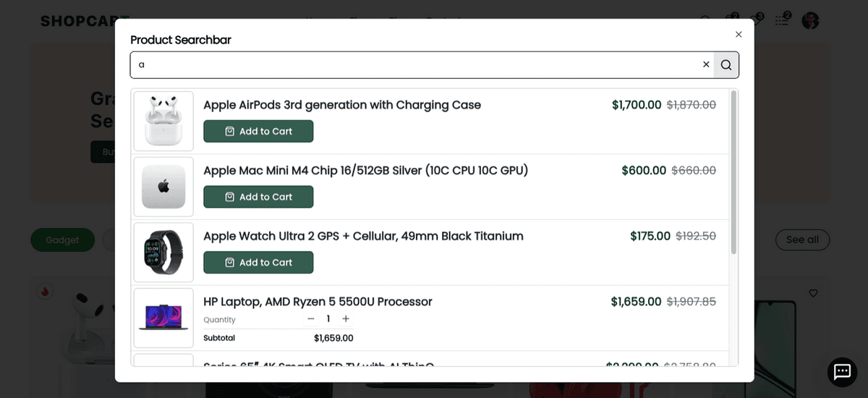Viewport: 868px width, 398px height.
Task: Open the live chat bubble icon
Action: [842, 372]
